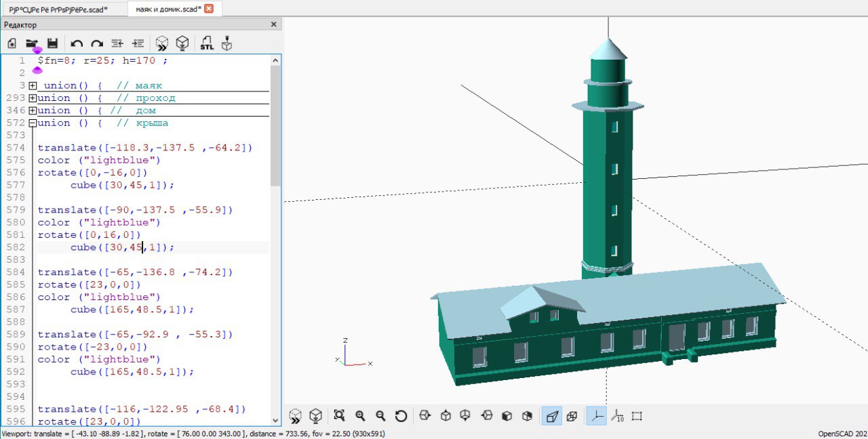Image resolution: width=868 pixels, height=439 pixels.
Task: Click the Unindent icon in editor toolbar
Action: point(117,43)
